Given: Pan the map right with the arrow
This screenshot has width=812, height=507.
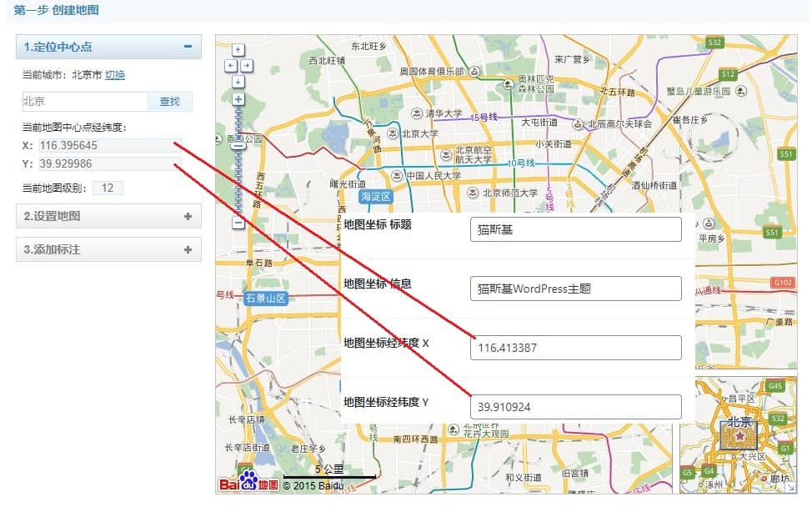Looking at the screenshot, I should coord(247,65).
